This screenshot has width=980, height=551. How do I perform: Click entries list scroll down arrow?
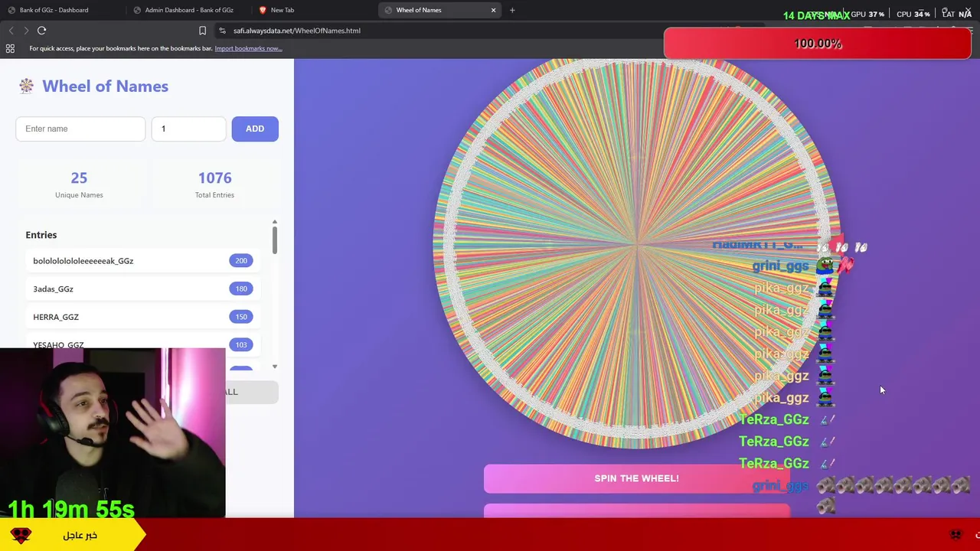pyautogui.click(x=274, y=367)
